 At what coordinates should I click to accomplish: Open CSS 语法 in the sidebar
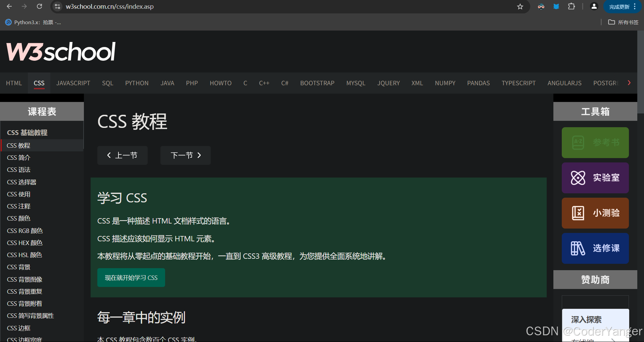point(42,169)
